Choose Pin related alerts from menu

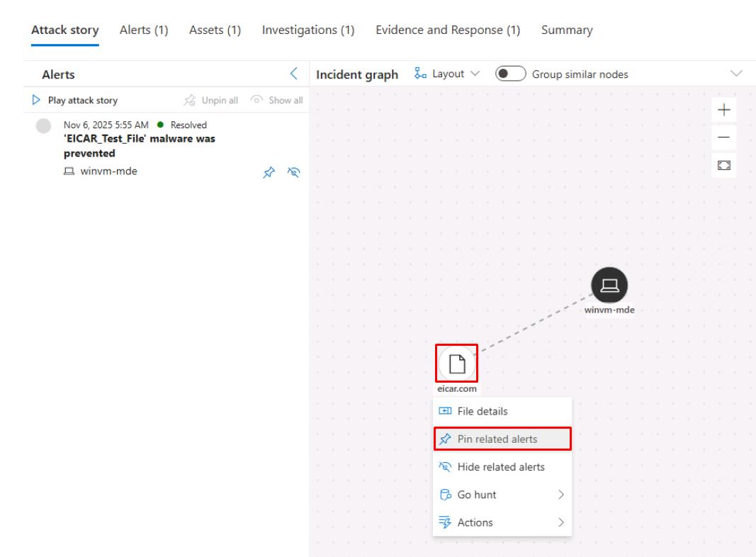pyautogui.click(x=502, y=439)
